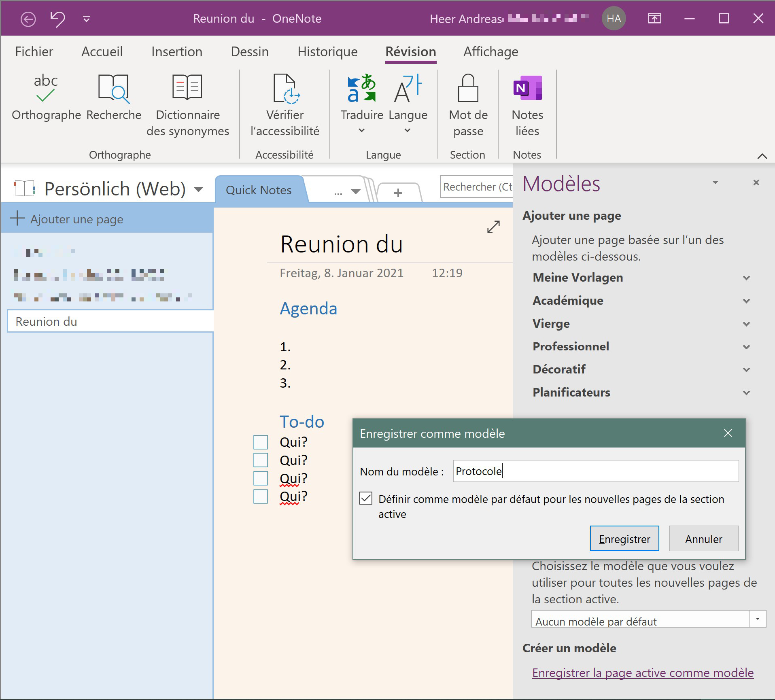Open the Recherche tool
775x700 pixels.
pos(114,97)
